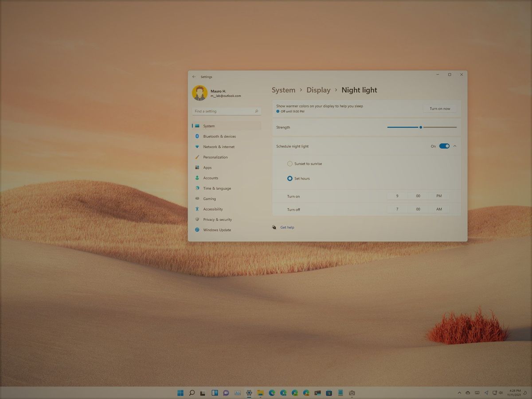Open the Get help link
Viewport: 532px width, 399px height.
[287, 227]
